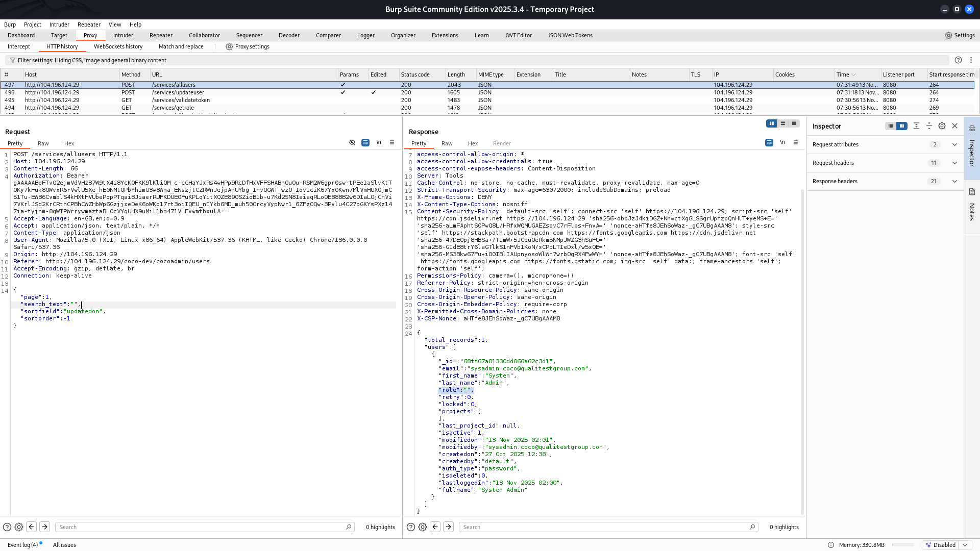This screenshot has width=980, height=551.
Task: Hide non-printable characters eye icon in Request
Action: pos(352,143)
